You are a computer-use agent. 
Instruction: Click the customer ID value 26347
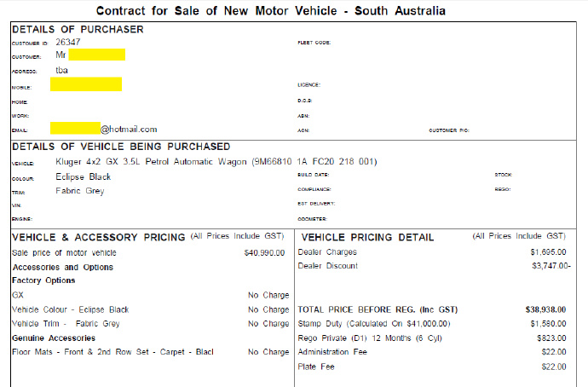[68, 41]
